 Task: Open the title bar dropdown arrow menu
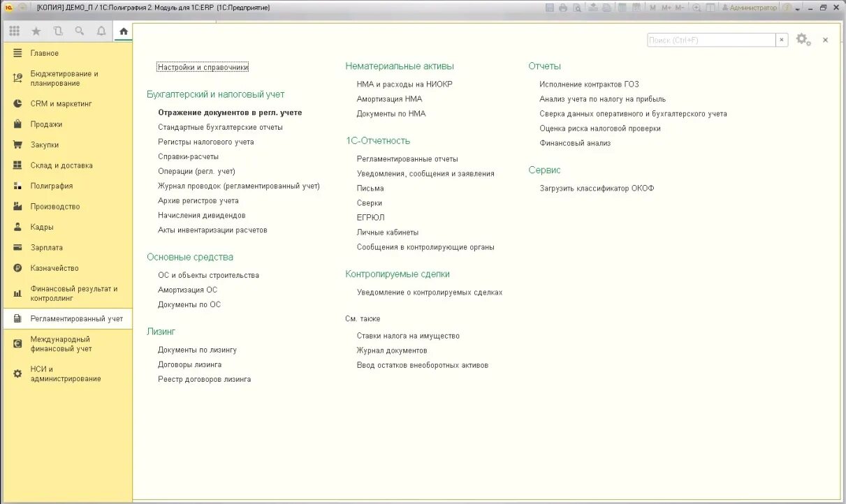point(797,8)
